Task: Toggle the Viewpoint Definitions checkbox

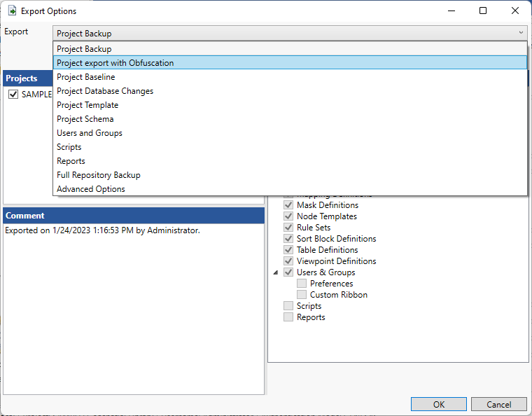Action: coord(288,261)
